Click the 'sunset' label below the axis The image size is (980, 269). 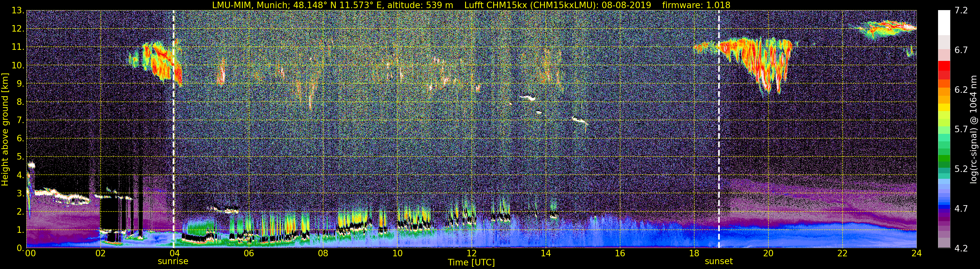[718, 262]
